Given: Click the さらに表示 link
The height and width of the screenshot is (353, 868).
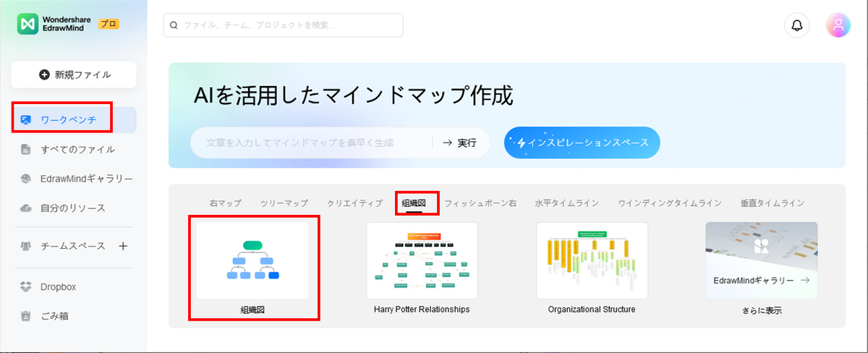Looking at the screenshot, I should click(762, 310).
